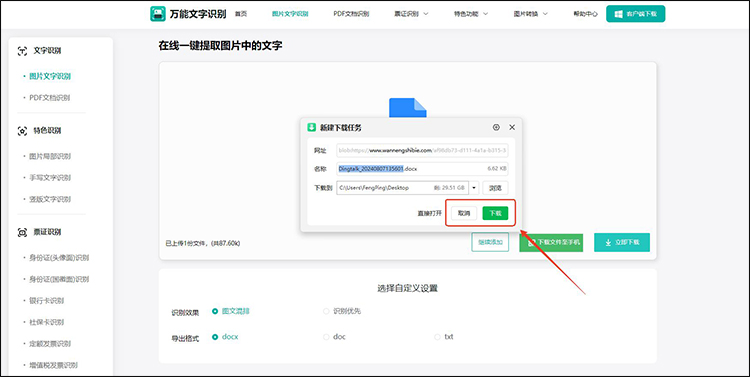
Task: Click the 下载文件至手机 button
Action: tap(551, 243)
